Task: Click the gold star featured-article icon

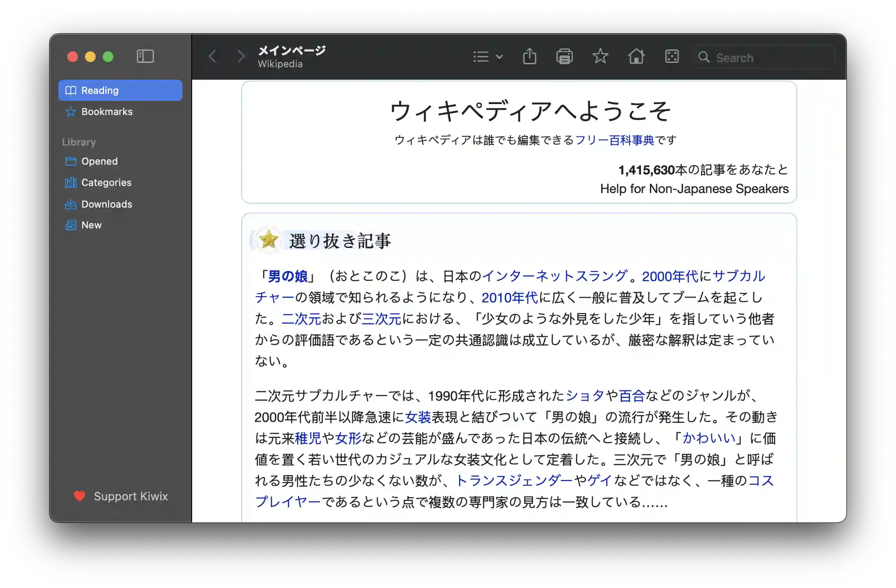Action: 268,240
